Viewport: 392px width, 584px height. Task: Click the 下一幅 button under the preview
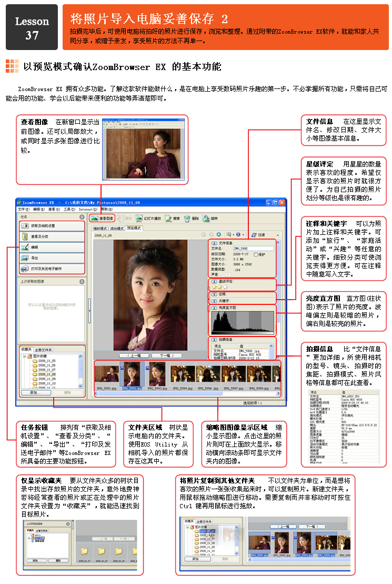tap(167, 355)
